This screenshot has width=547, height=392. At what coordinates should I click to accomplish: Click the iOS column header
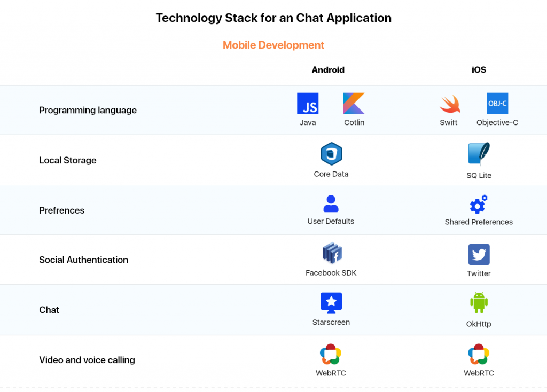click(x=479, y=70)
